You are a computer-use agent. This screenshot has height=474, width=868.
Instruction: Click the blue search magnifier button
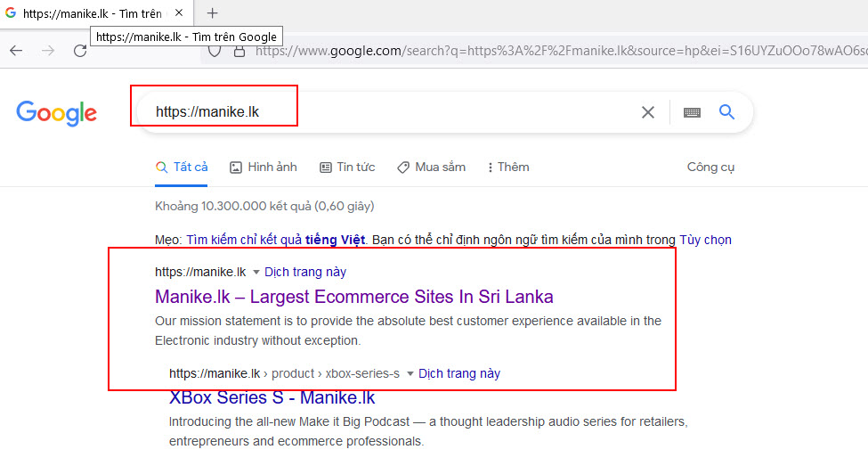tap(726, 112)
